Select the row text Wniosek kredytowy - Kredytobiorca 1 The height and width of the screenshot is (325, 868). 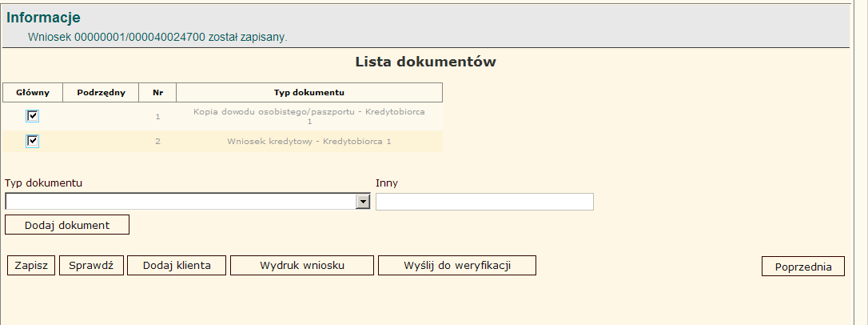point(309,142)
